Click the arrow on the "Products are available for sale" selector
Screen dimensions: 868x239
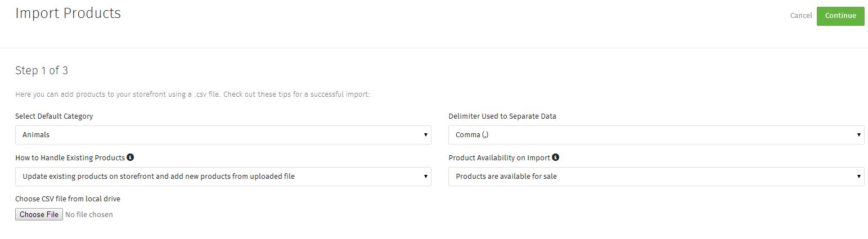pos(858,177)
